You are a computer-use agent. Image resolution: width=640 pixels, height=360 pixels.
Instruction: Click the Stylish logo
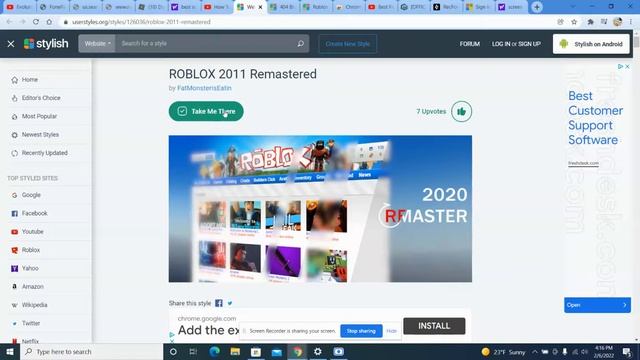(46, 44)
